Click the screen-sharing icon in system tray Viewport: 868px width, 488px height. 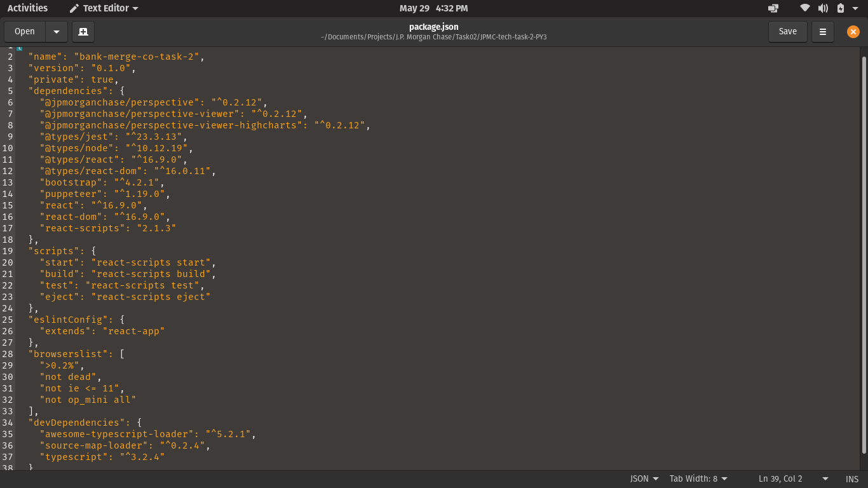pos(773,8)
